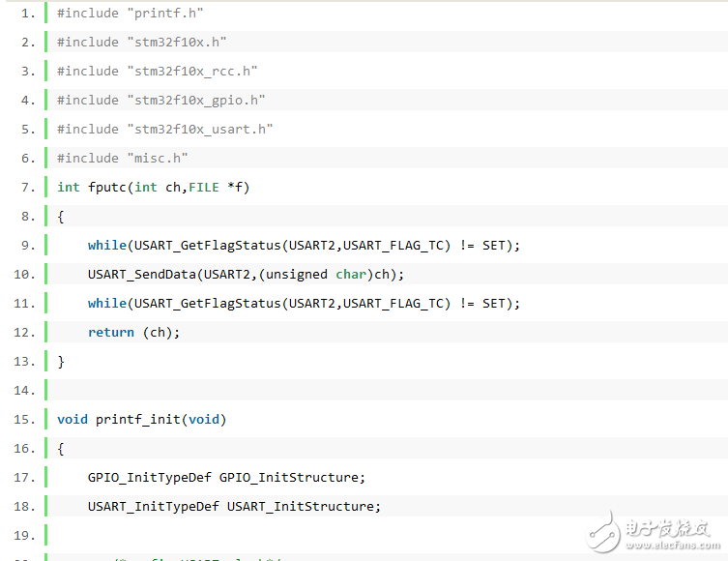The image size is (728, 561).
Task: Click 'void printf_init(void)' declaration
Action: pos(141,420)
